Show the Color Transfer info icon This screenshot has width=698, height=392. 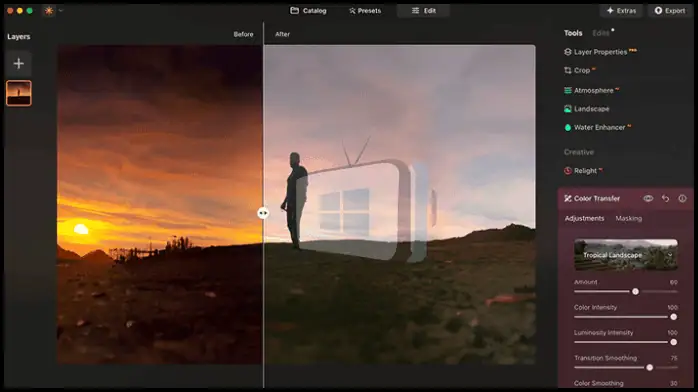point(682,198)
